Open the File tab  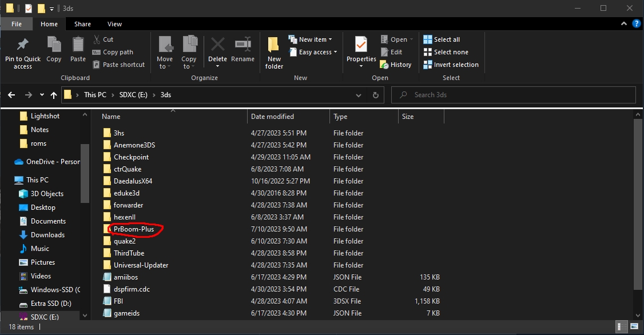pos(17,24)
